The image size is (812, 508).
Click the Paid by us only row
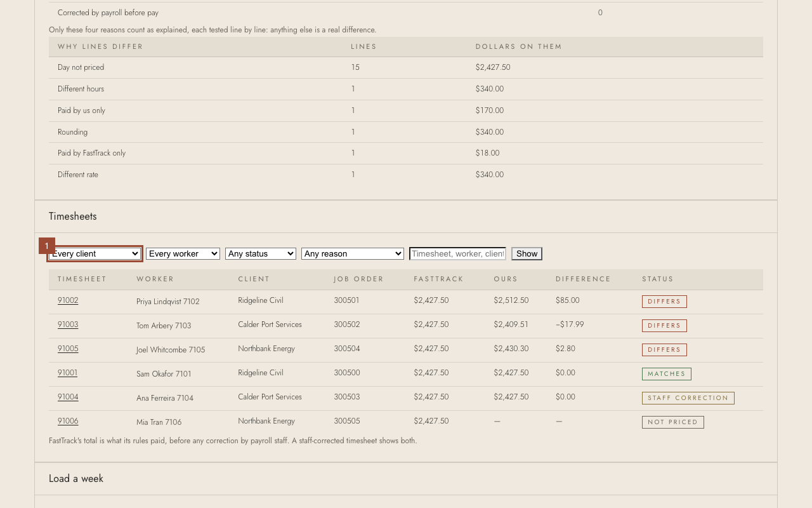pos(406,110)
